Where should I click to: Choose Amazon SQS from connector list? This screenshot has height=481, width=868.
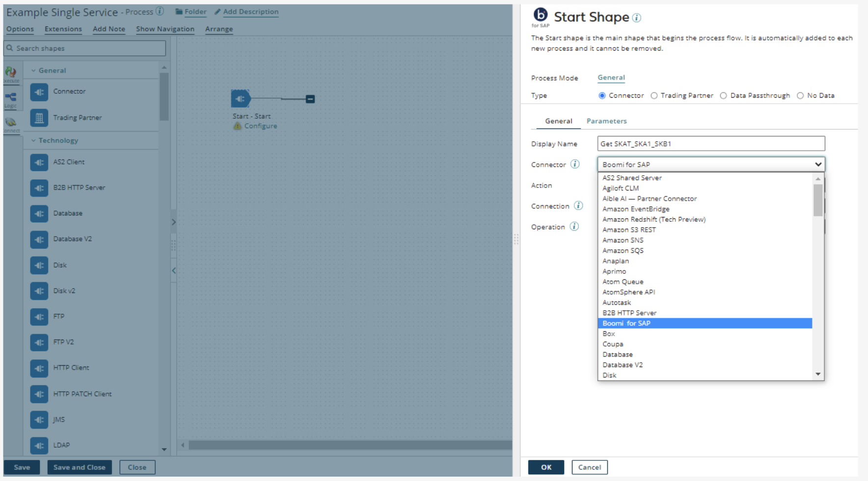coord(623,250)
